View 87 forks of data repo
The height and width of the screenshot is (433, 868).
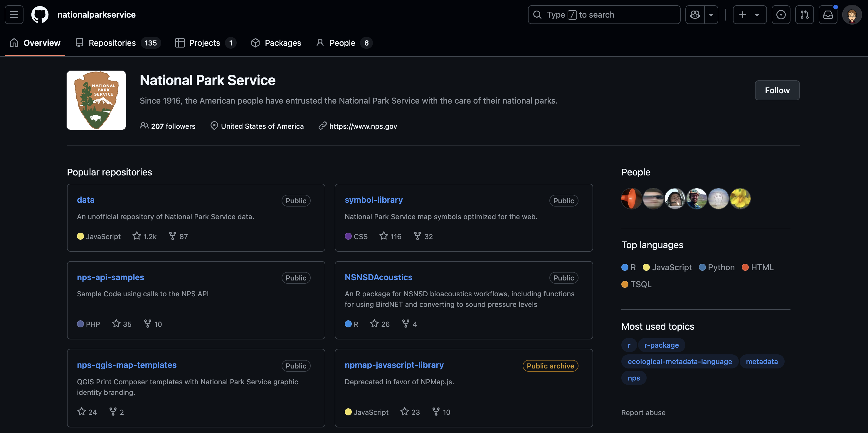tap(178, 236)
